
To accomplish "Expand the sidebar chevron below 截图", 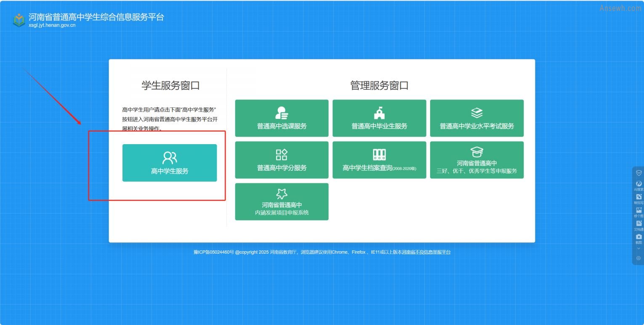I will [639, 248].
